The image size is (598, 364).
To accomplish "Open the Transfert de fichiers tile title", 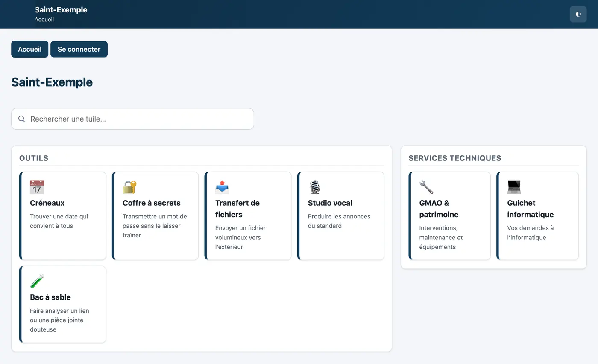I will coord(237,209).
